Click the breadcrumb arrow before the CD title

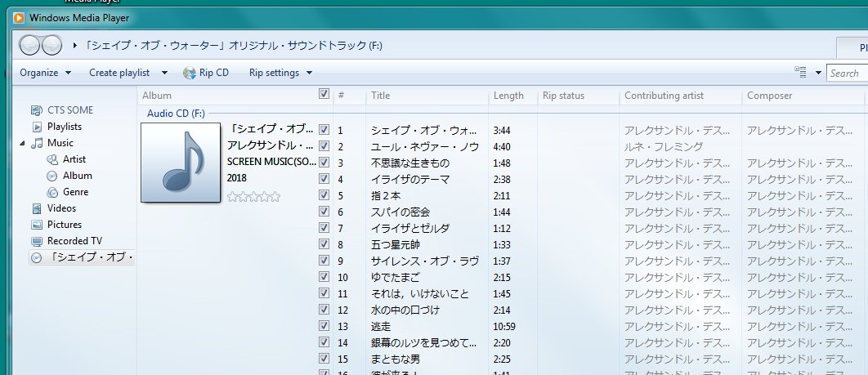point(75,46)
